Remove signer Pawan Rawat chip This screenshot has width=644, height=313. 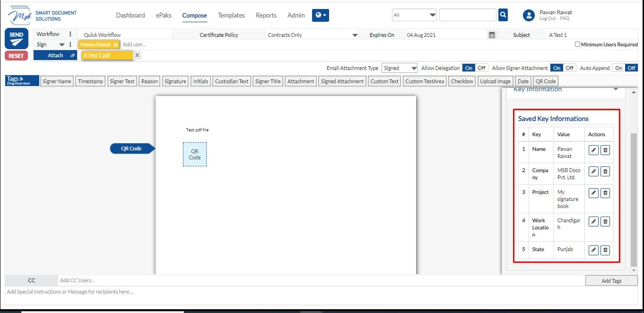115,45
